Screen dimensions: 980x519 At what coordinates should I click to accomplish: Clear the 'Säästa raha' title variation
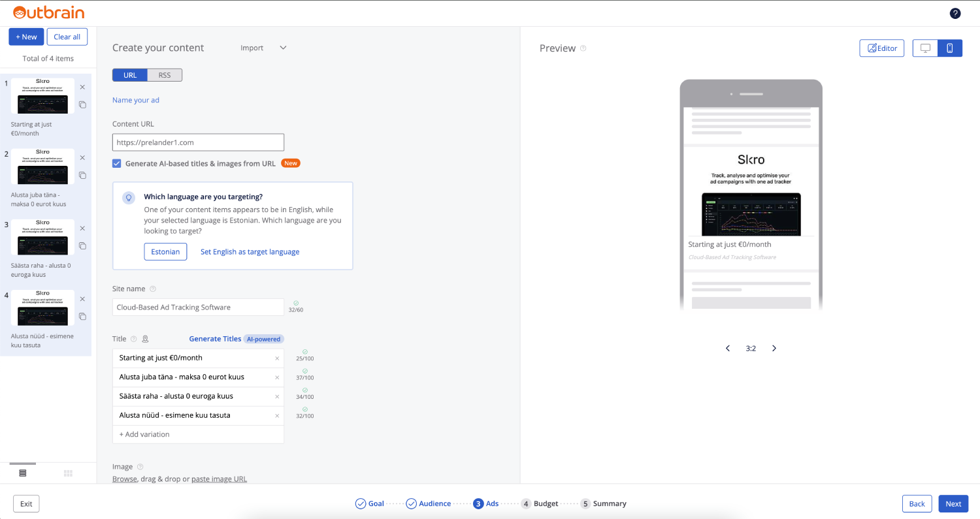pos(277,396)
